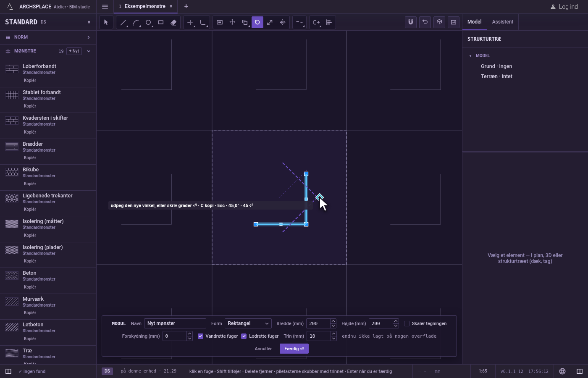Select the Align tool icon

[329, 22]
